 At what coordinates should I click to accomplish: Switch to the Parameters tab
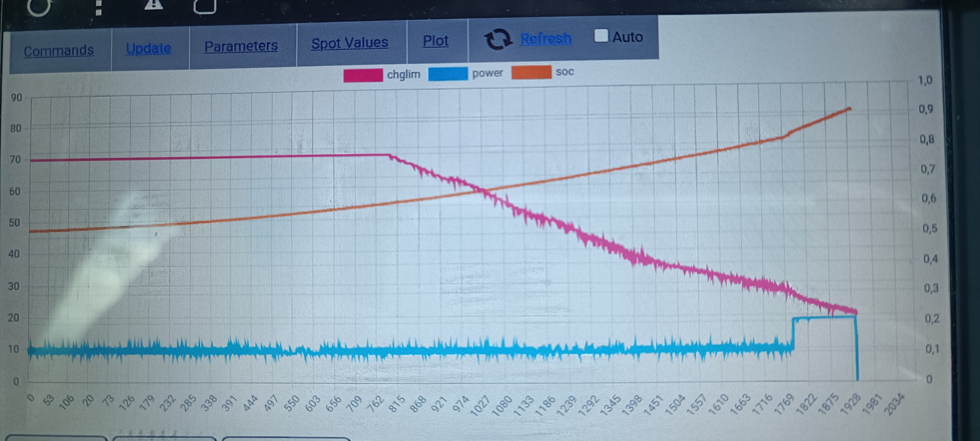[241, 46]
